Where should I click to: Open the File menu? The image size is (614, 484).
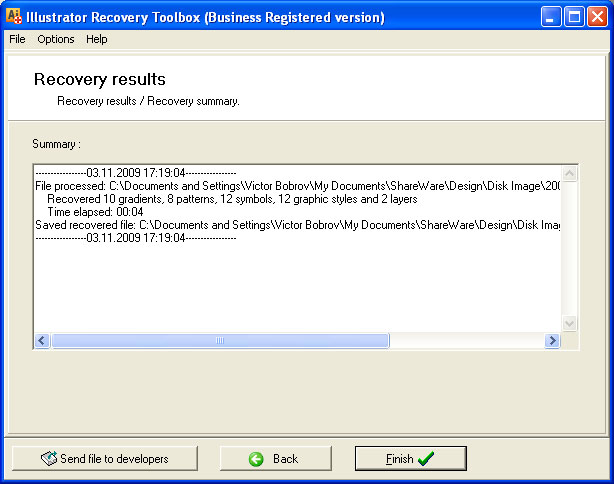click(x=17, y=39)
